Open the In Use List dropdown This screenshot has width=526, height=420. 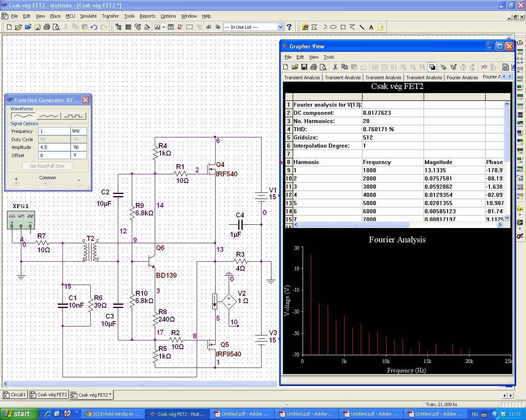coord(280,27)
